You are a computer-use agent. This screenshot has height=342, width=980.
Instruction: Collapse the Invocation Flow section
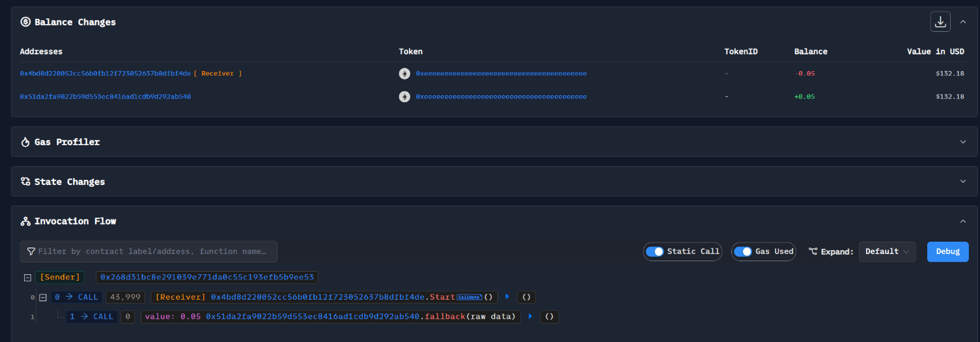963,221
